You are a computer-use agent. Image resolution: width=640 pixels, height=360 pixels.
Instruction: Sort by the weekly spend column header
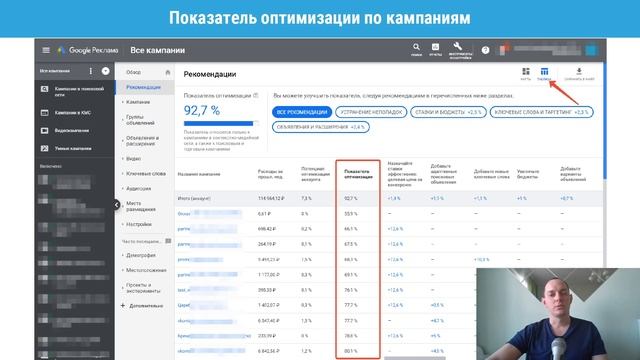click(270, 174)
